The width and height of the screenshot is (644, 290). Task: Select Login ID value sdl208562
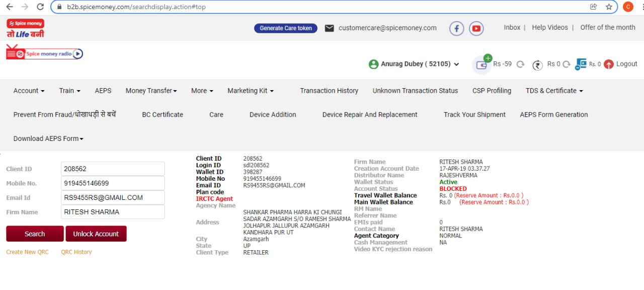[x=256, y=165]
